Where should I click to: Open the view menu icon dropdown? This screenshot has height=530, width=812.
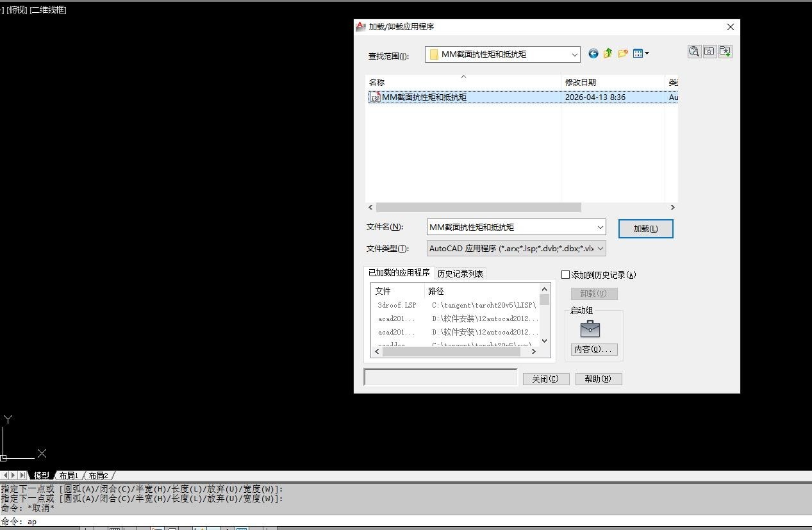pyautogui.click(x=641, y=54)
